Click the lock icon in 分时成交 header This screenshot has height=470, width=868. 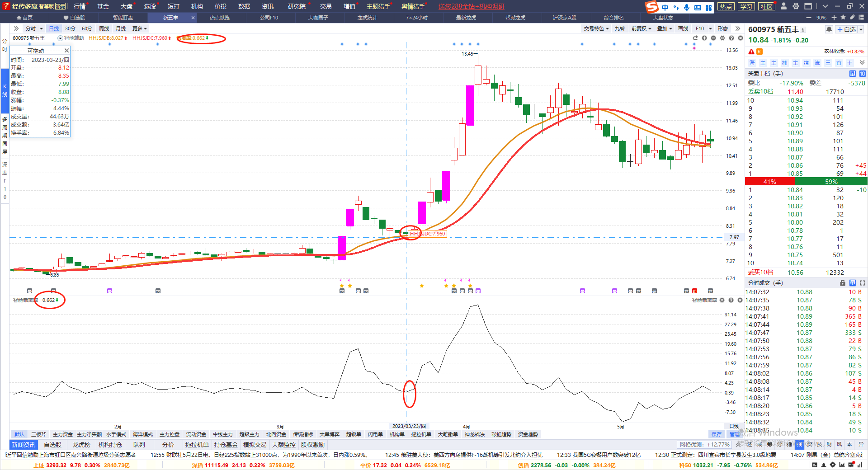point(843,283)
